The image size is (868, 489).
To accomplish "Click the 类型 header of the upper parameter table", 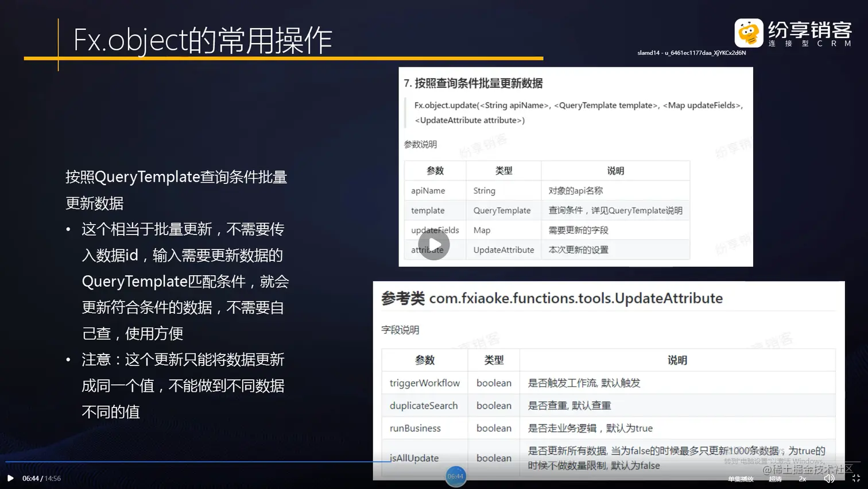I will [503, 171].
